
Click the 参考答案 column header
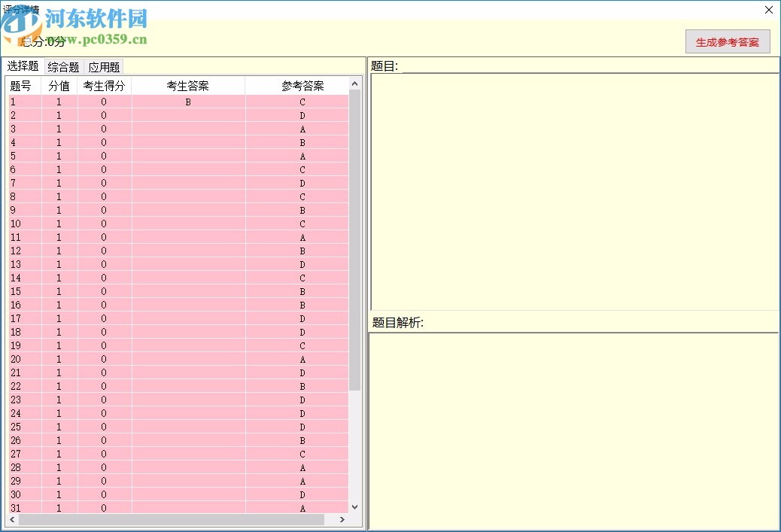pyautogui.click(x=302, y=86)
